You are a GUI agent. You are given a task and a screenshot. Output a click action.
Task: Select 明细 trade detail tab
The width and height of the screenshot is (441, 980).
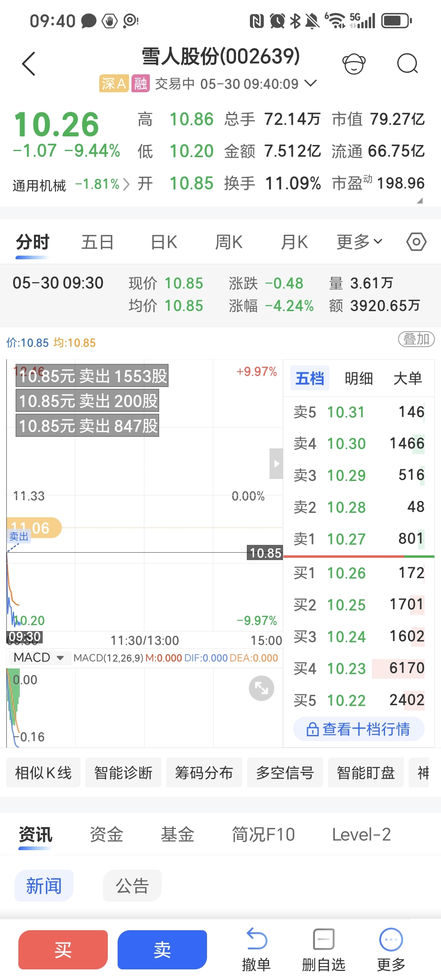pyautogui.click(x=359, y=379)
